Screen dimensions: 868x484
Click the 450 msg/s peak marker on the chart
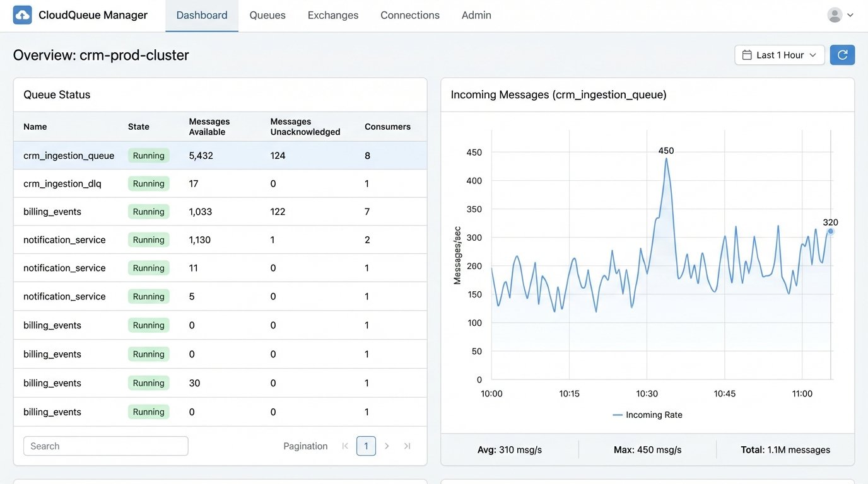click(x=667, y=159)
